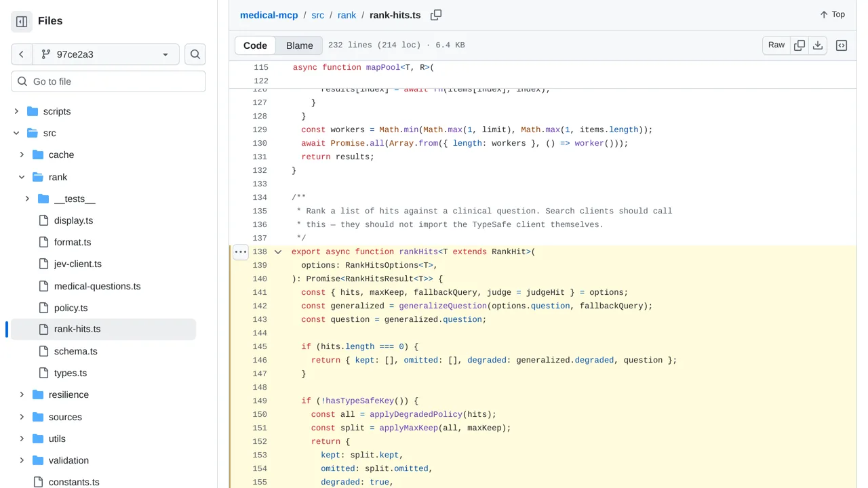Click the Files panel heading
Screen dimensions: 868x488
point(50,21)
